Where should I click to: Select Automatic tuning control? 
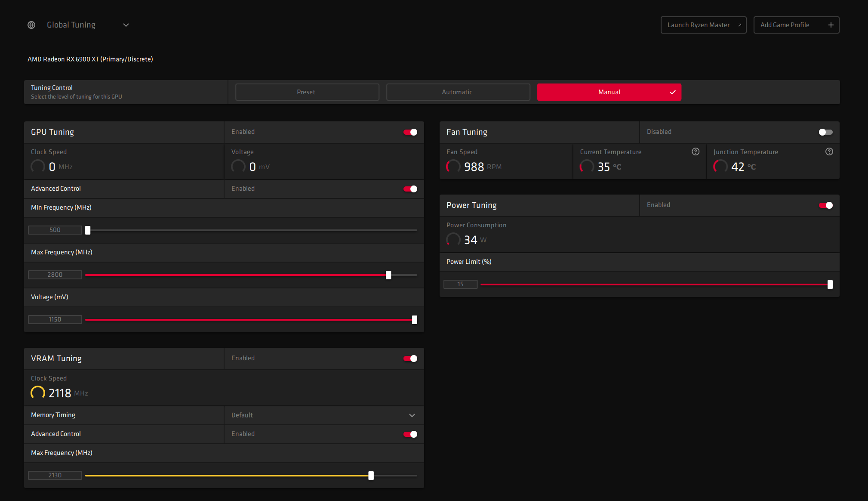(458, 92)
